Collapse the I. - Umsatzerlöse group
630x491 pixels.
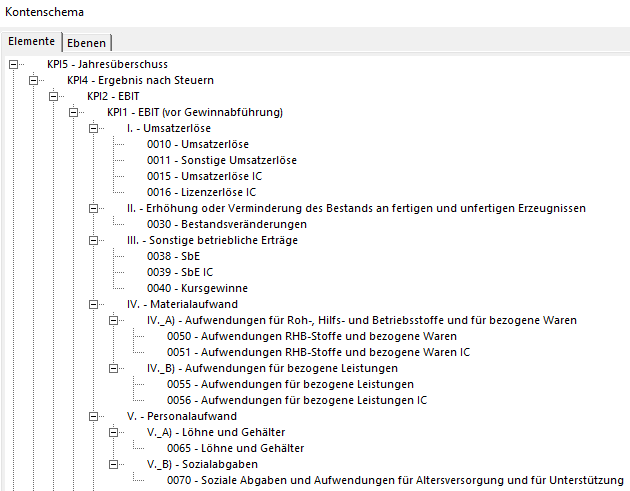tap(94, 128)
